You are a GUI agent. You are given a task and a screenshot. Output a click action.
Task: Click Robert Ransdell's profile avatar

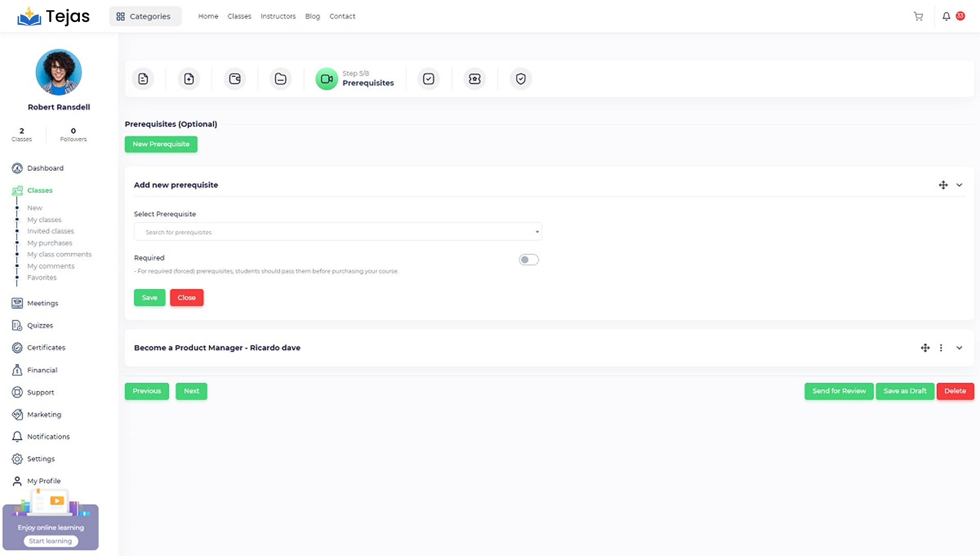pos(59,72)
